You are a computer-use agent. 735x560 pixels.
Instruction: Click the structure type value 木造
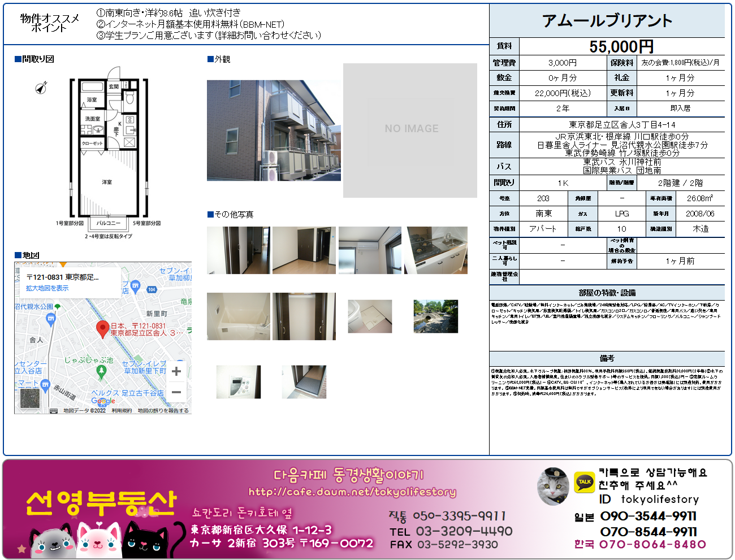pos(701,229)
